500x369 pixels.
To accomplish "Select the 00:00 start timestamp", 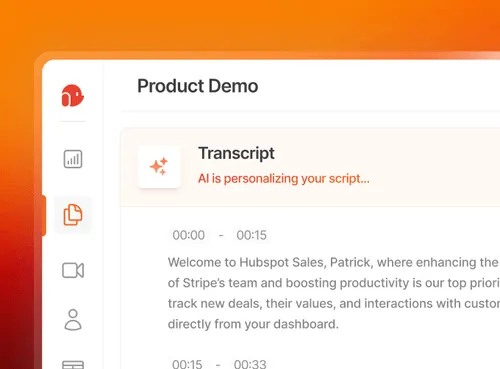I will click(x=189, y=235).
